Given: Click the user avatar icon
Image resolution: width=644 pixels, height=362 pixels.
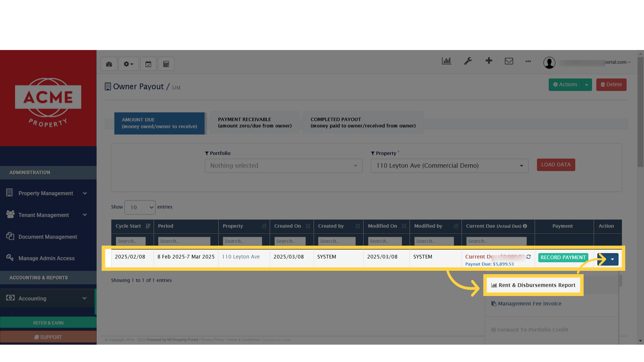Looking at the screenshot, I should (549, 63).
